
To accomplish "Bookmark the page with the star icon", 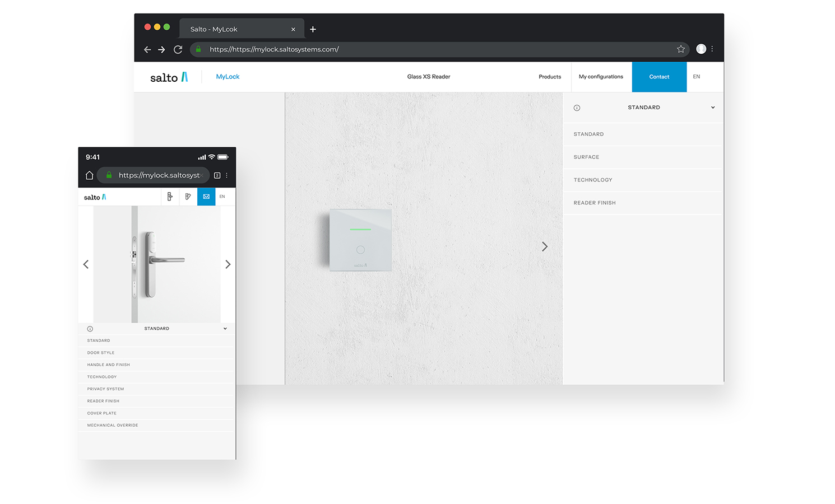I will tap(681, 49).
